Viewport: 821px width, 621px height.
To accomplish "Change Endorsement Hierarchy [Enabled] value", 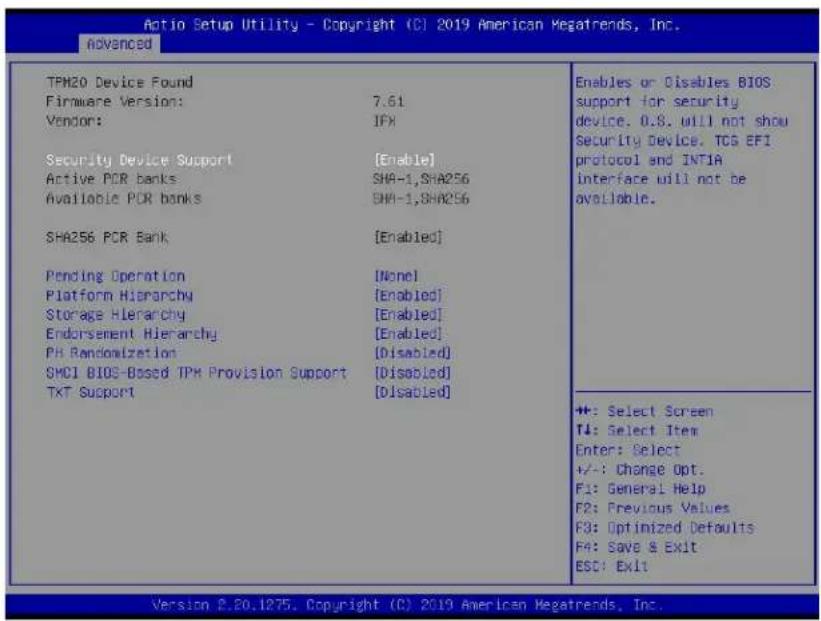I will point(408,335).
